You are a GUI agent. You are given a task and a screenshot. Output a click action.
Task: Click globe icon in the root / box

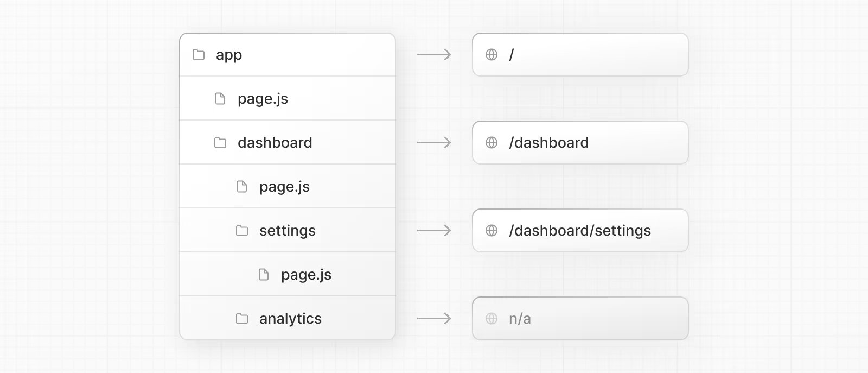(x=492, y=55)
